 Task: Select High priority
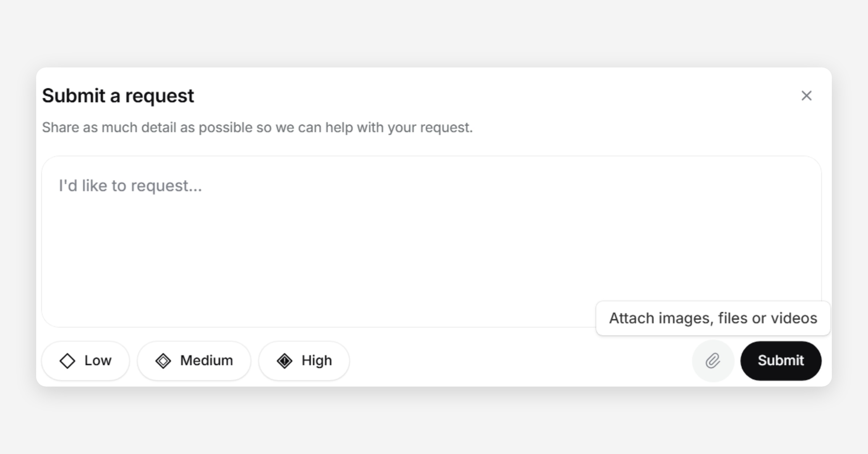304,361
